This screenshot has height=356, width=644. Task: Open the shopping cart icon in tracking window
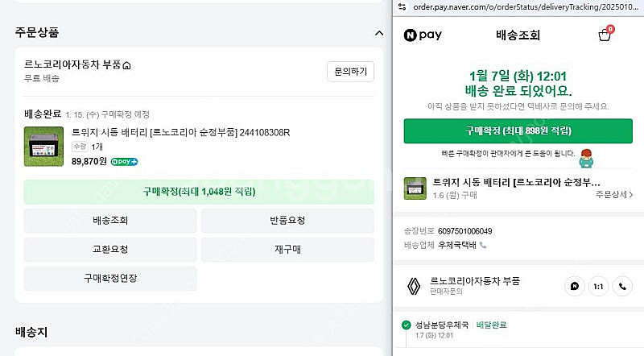pos(605,35)
